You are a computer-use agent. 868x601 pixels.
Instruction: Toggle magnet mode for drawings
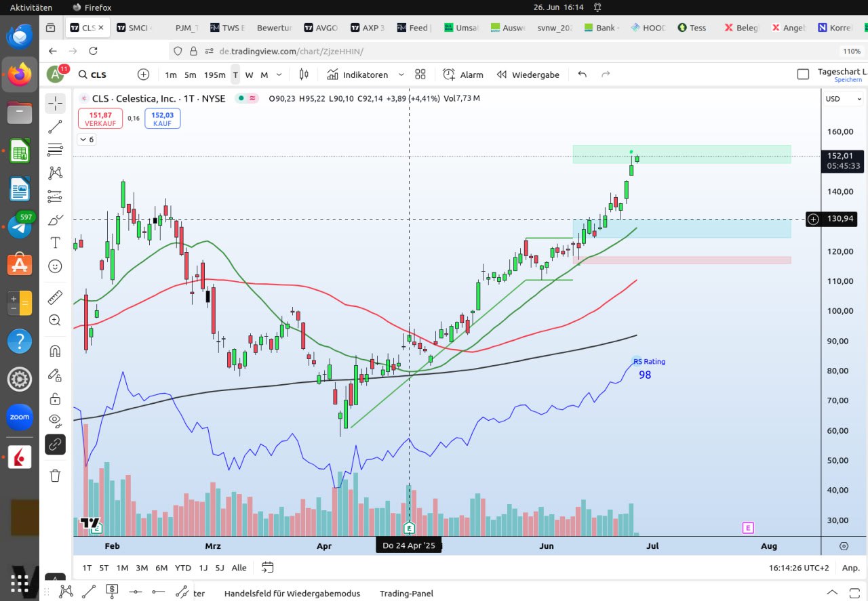click(x=55, y=351)
